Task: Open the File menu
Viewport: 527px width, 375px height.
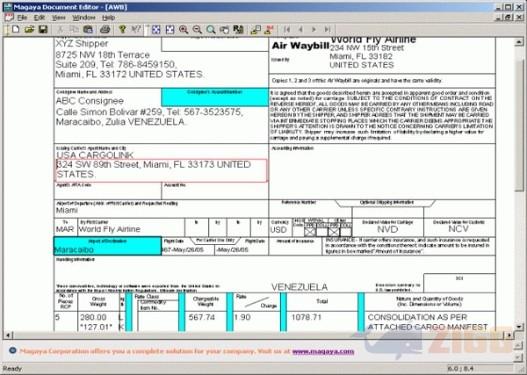Action: [x=22, y=17]
